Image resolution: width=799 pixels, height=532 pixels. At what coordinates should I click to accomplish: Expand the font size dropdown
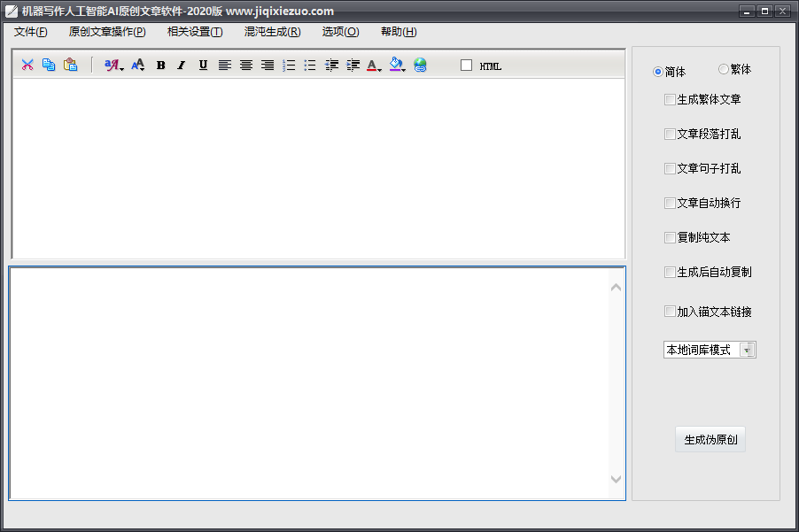click(x=138, y=65)
